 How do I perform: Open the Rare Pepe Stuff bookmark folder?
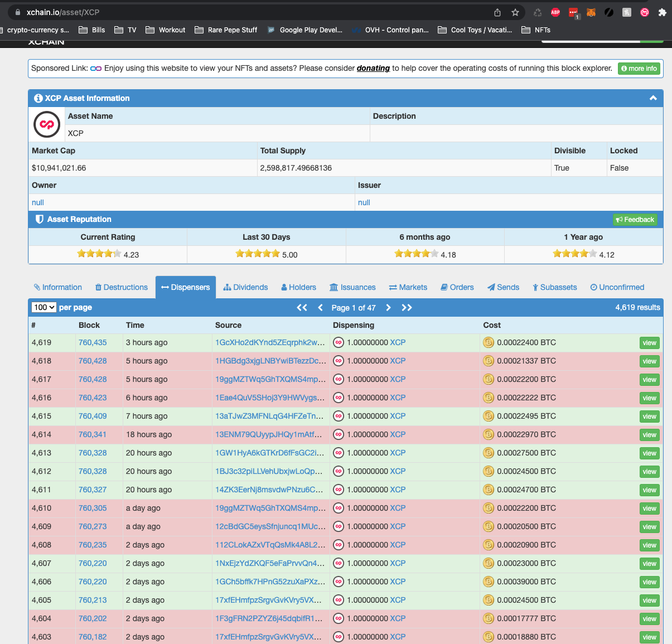(x=226, y=30)
